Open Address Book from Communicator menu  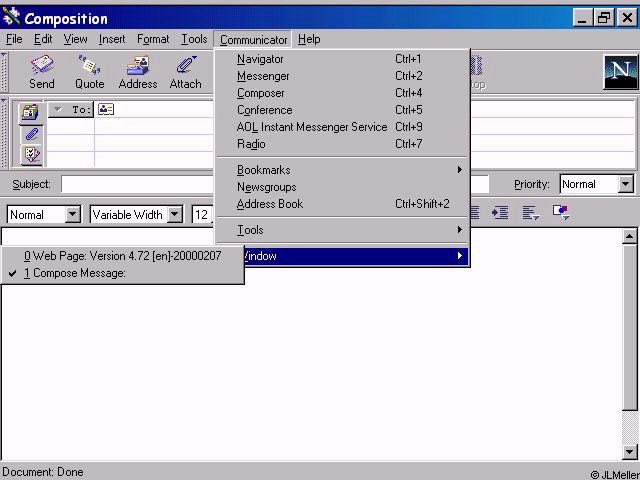coord(342,204)
